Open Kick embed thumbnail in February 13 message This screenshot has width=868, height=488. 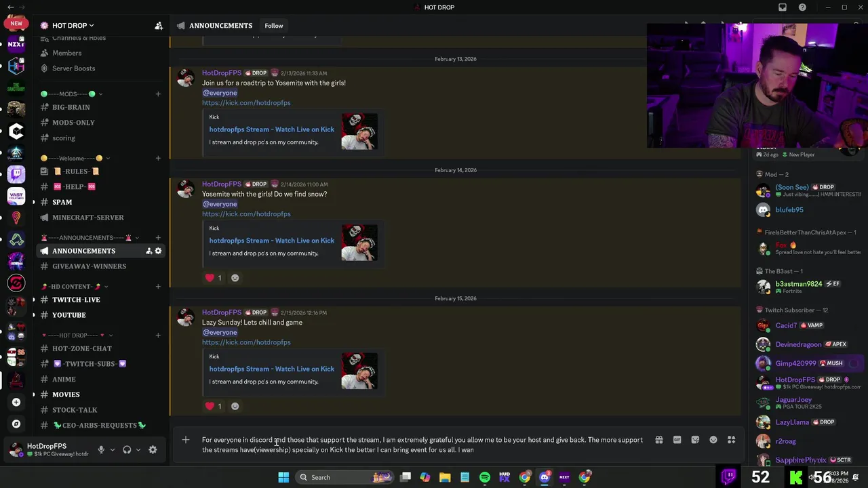[x=359, y=131]
